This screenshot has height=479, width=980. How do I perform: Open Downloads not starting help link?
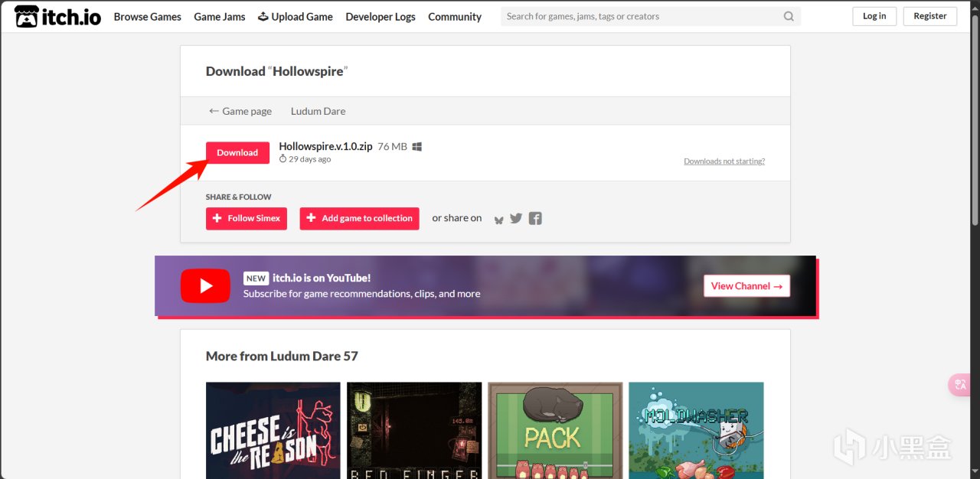click(x=724, y=161)
